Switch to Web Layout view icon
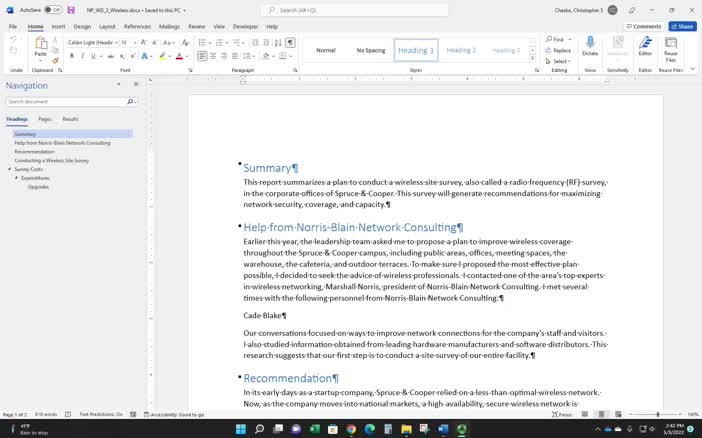The image size is (702, 438). (x=618, y=414)
